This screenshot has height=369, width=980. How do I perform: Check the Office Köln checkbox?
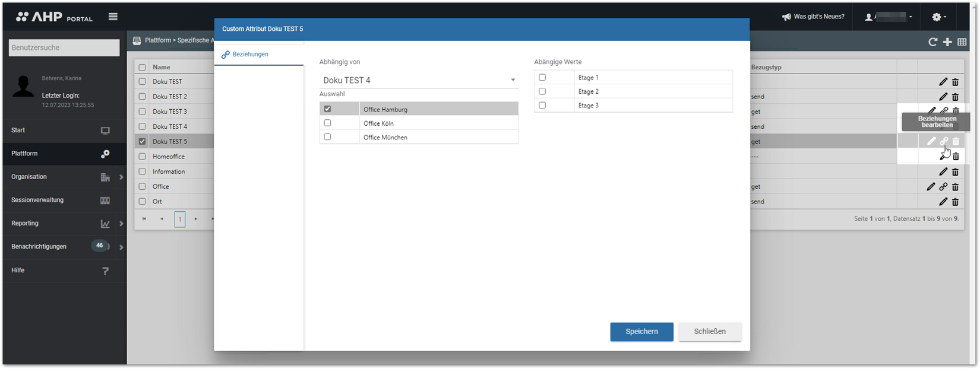327,123
